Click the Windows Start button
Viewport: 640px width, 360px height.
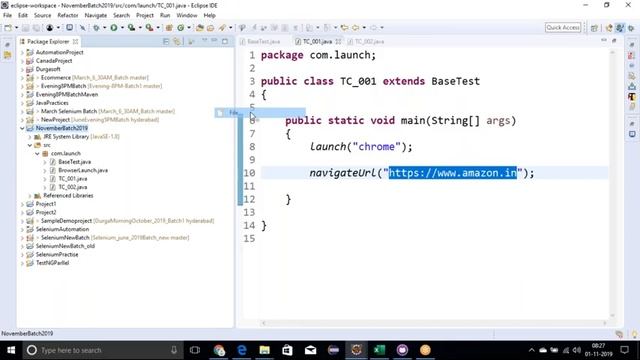click(x=11, y=350)
